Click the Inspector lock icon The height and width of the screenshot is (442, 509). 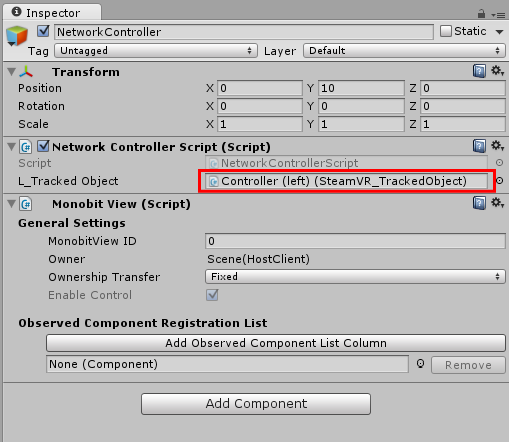[x=481, y=14]
